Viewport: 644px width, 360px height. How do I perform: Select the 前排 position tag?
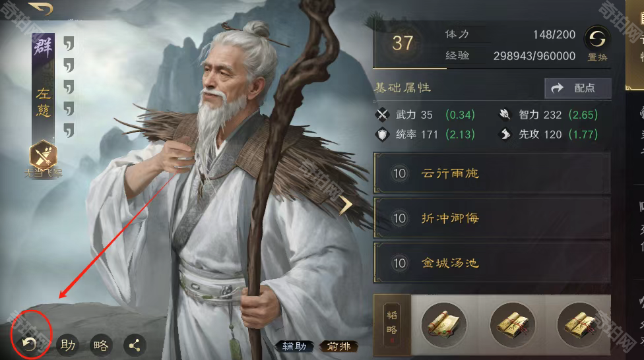pyautogui.click(x=339, y=346)
